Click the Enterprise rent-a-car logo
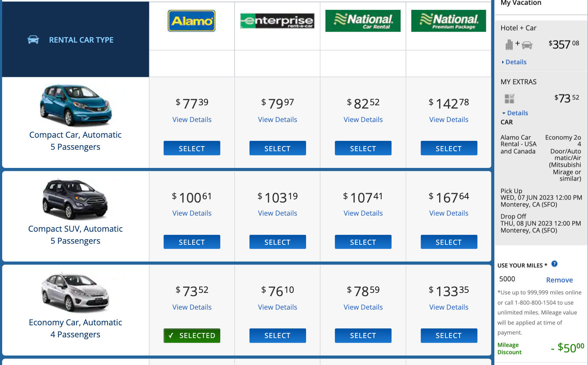Image resolution: width=588 pixels, height=365 pixels. [277, 21]
